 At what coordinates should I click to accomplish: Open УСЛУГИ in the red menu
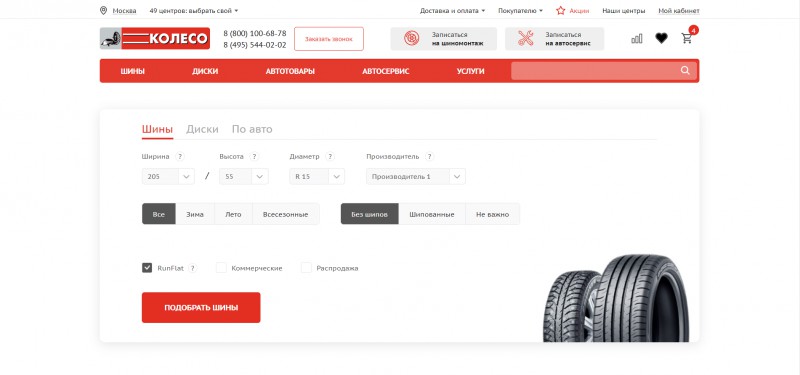[x=470, y=71]
